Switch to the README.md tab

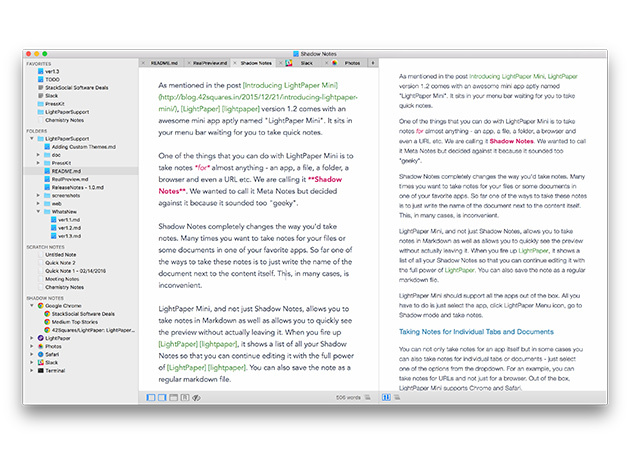[x=164, y=63]
